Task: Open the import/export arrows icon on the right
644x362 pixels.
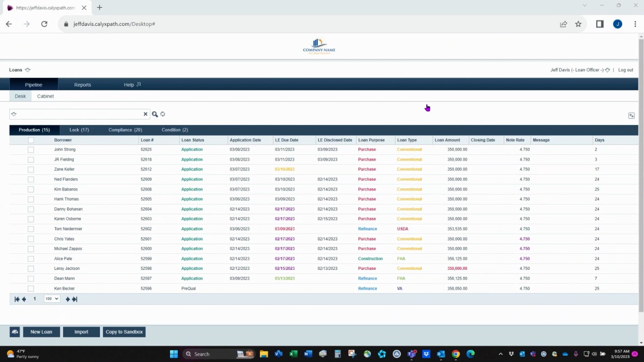Action: pyautogui.click(x=632, y=115)
